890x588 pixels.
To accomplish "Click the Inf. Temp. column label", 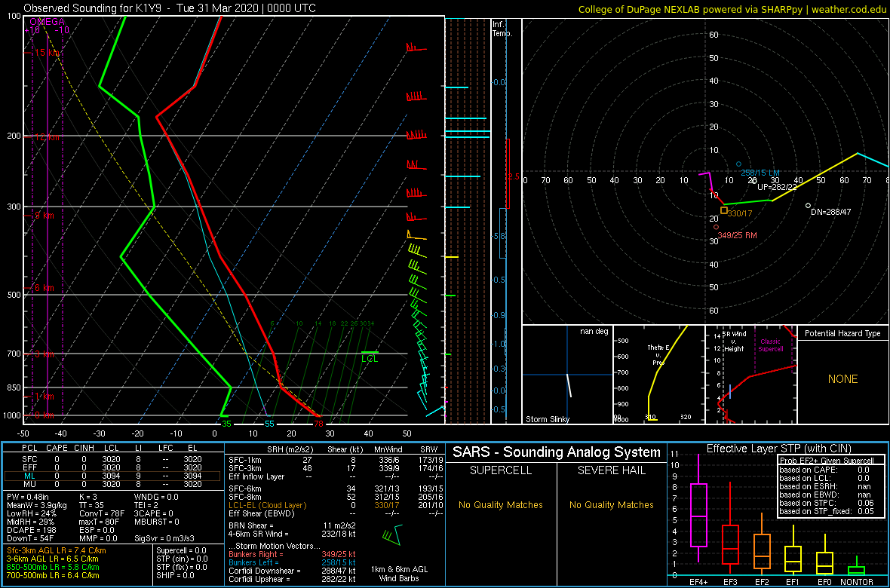I will point(503,29).
